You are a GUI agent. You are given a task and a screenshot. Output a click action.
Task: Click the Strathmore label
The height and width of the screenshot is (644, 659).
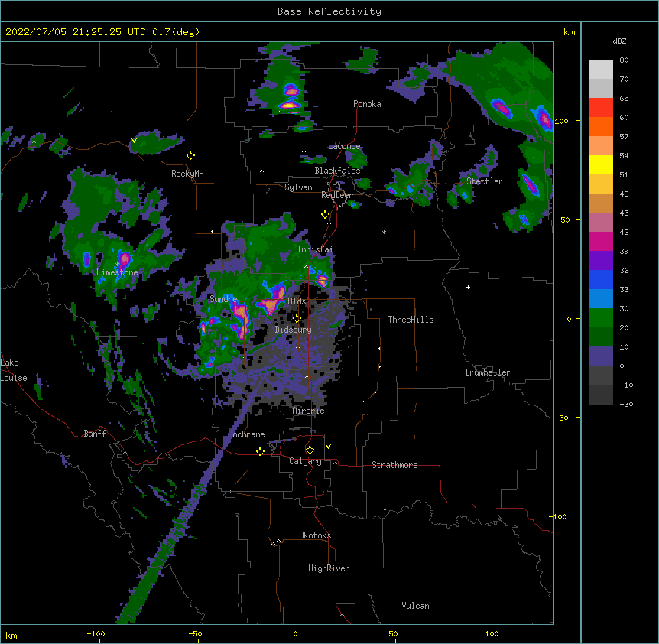pyautogui.click(x=394, y=465)
